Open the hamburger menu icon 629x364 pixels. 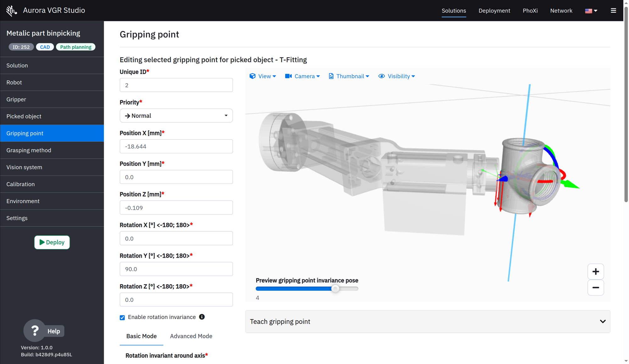613,11
